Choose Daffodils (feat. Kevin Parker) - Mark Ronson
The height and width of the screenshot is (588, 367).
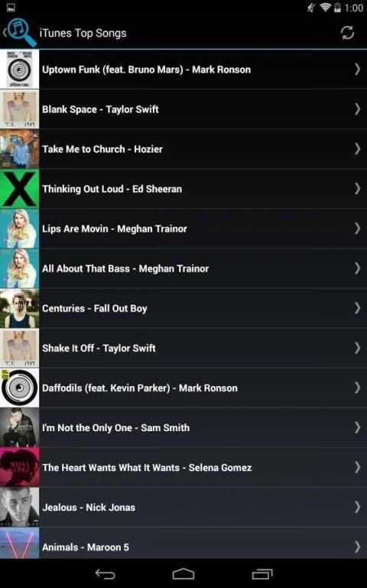point(183,388)
